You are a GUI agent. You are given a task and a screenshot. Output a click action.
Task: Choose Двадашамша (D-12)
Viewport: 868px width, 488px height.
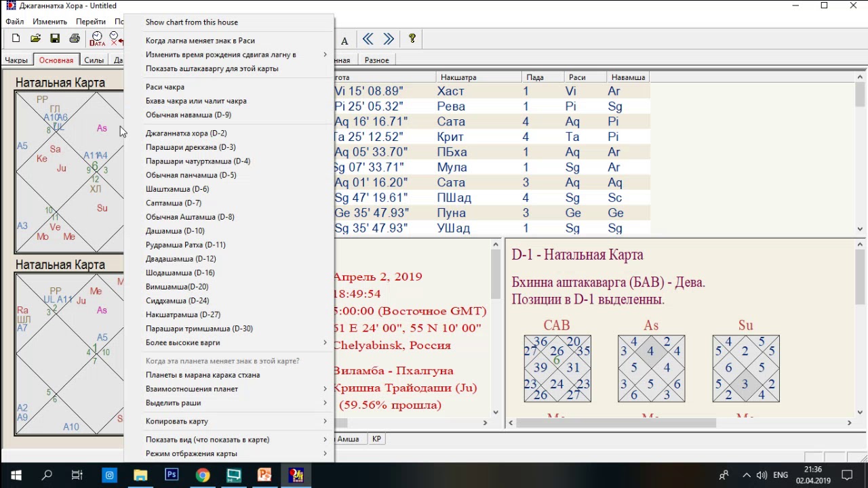click(229, 259)
